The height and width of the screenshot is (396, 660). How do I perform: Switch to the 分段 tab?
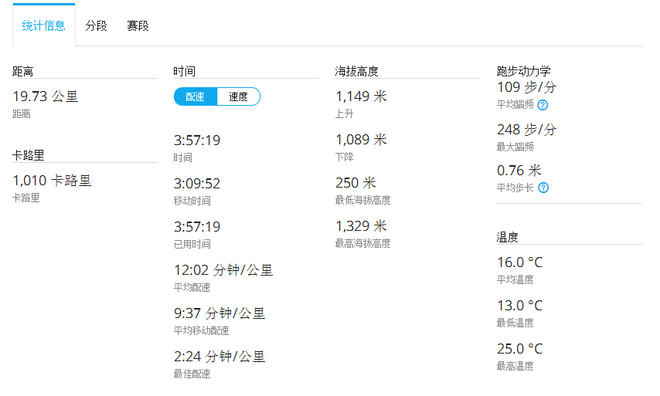[96, 26]
